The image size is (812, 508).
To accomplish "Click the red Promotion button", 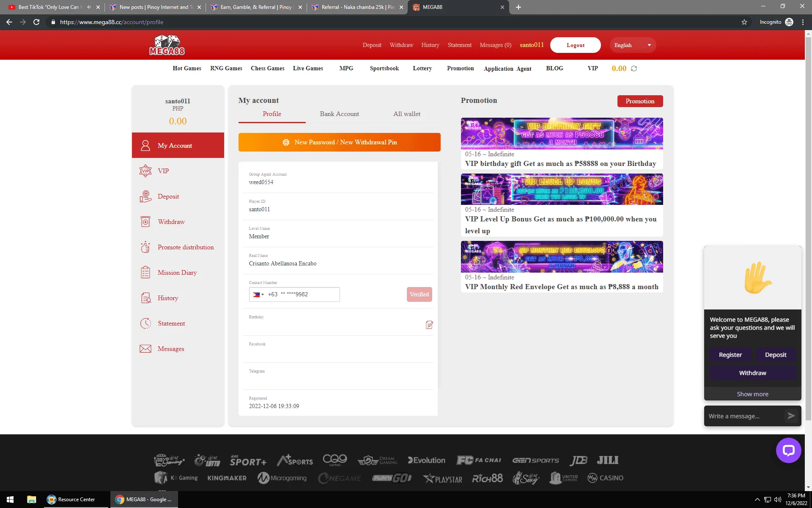I will pos(640,101).
